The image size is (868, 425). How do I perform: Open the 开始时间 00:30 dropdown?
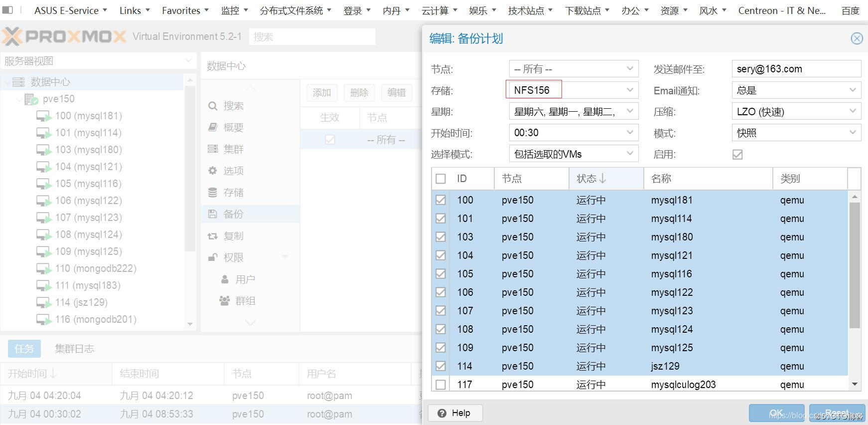pyautogui.click(x=630, y=133)
